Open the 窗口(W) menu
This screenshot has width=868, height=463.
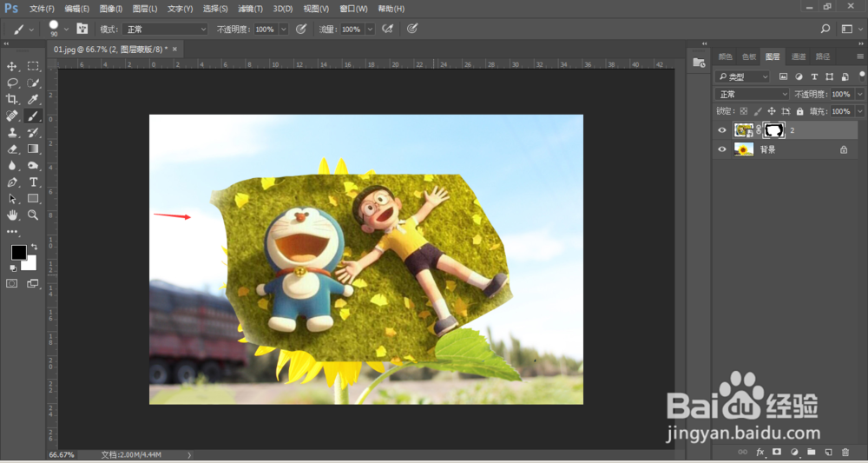click(354, 9)
